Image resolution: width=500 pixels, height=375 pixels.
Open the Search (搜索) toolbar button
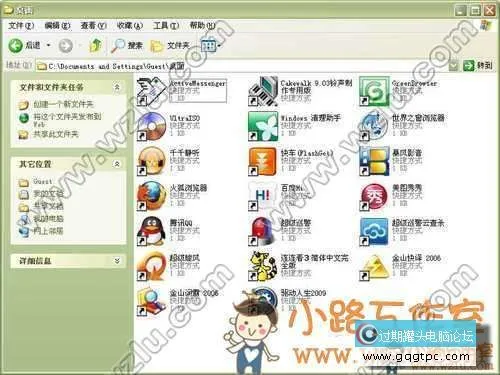tap(127, 45)
